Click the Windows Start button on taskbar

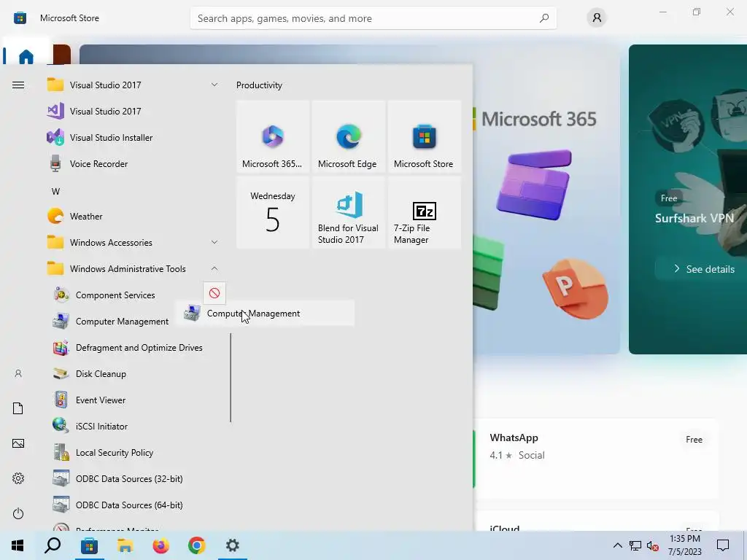(x=18, y=545)
